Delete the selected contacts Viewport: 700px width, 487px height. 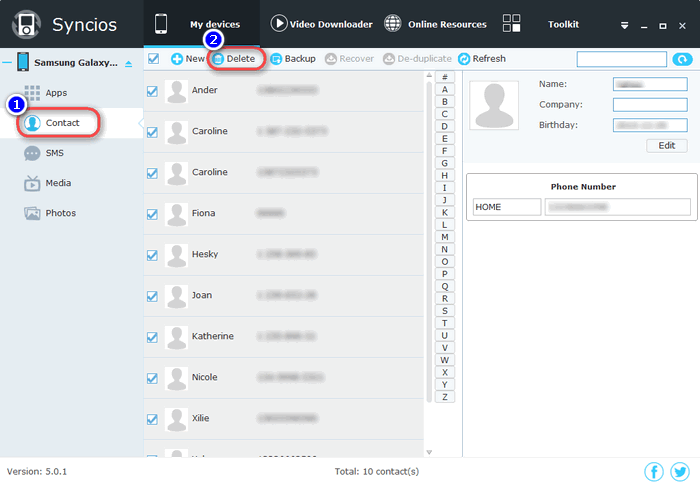pyautogui.click(x=238, y=59)
